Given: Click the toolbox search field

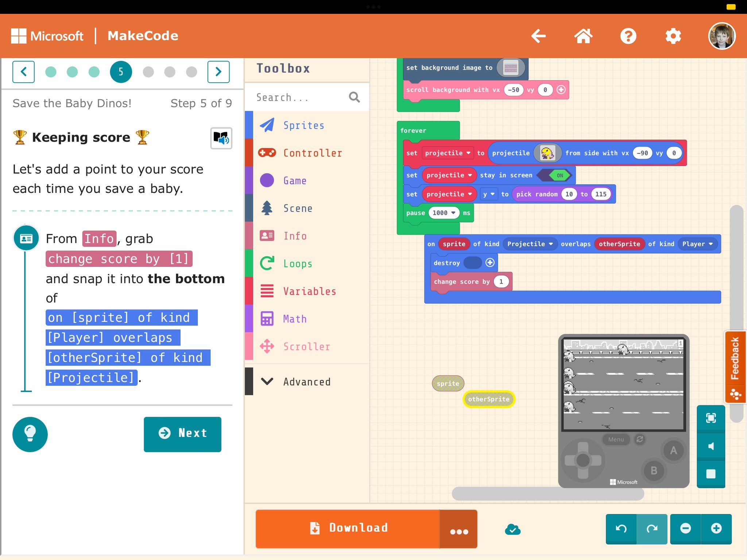Looking at the screenshot, I should click(299, 97).
